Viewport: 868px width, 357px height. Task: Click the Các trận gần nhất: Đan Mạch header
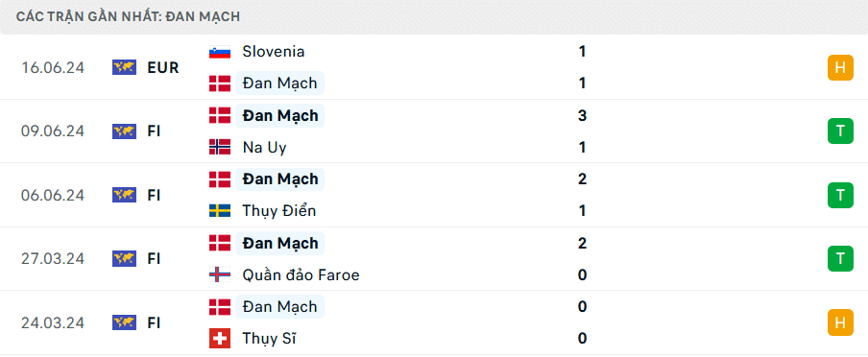pyautogui.click(x=128, y=16)
